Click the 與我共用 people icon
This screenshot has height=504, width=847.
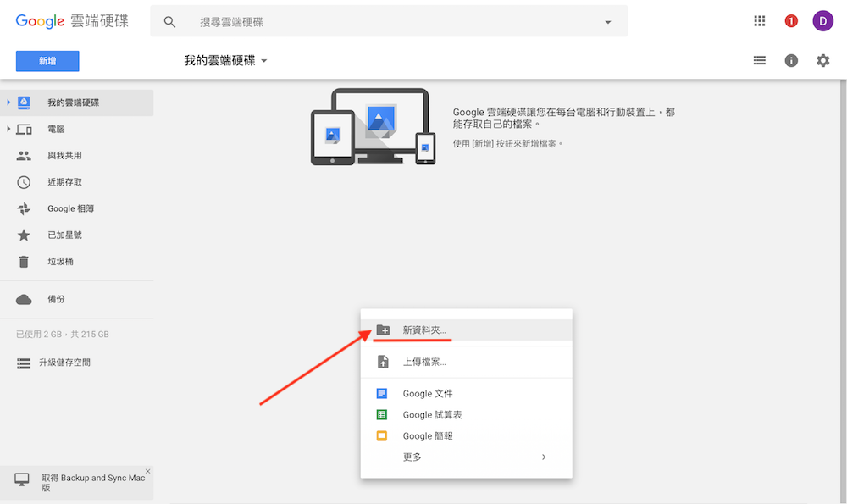(x=24, y=156)
